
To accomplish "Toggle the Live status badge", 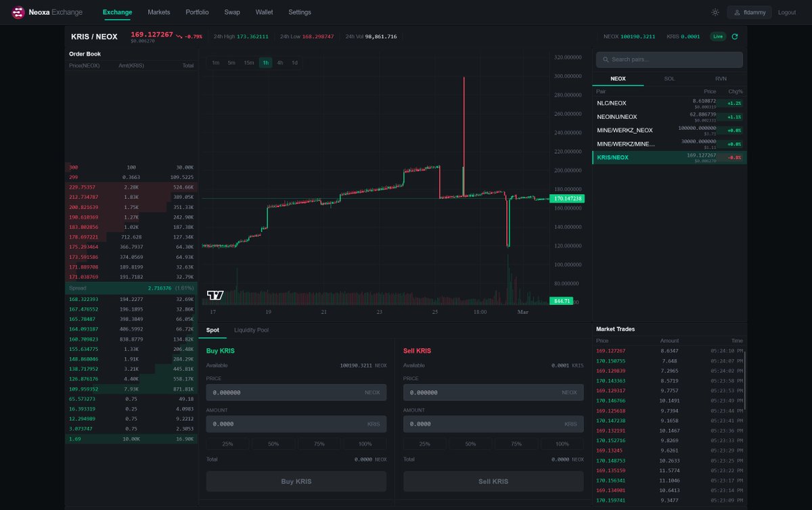I will click(x=718, y=37).
